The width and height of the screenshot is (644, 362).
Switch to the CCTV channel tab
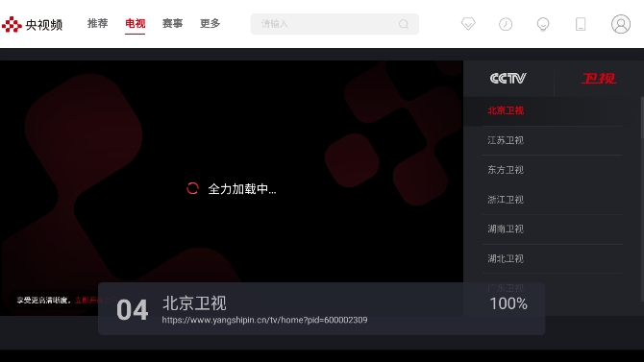(x=508, y=79)
